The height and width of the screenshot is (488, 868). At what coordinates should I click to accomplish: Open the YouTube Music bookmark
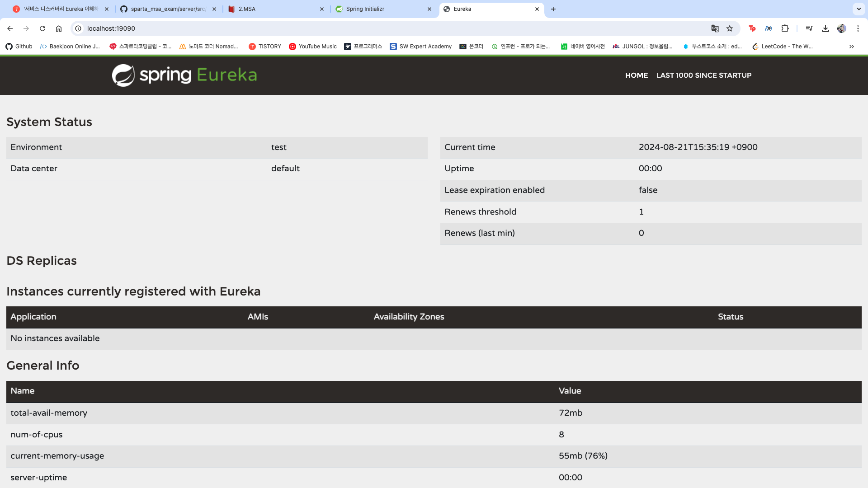tap(313, 47)
